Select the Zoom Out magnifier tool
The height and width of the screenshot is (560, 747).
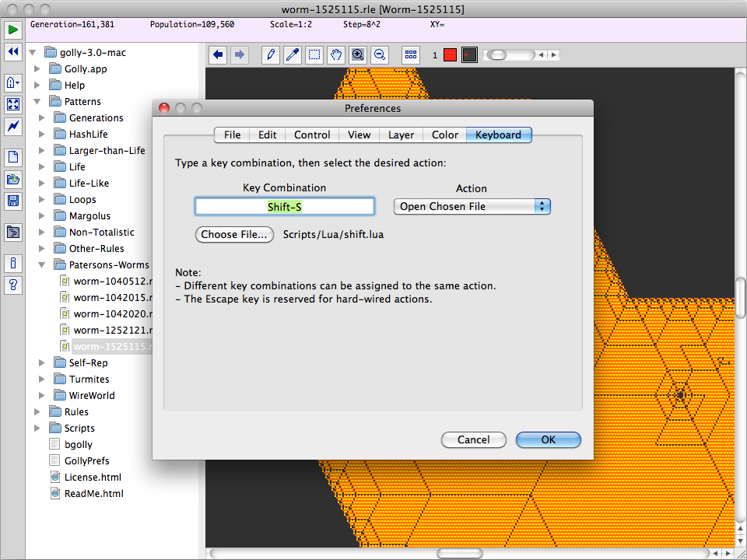[380, 54]
